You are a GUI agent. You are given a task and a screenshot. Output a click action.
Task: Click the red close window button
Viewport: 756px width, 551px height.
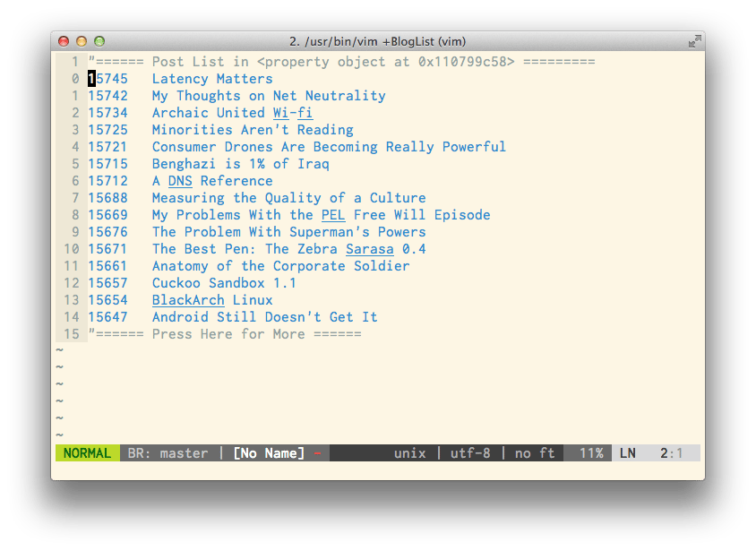[x=64, y=41]
